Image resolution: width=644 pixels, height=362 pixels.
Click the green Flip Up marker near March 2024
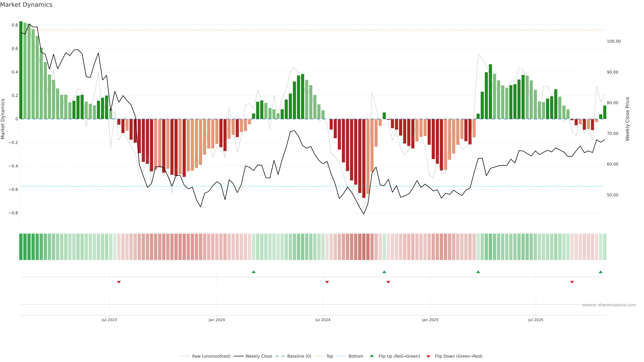click(x=254, y=272)
